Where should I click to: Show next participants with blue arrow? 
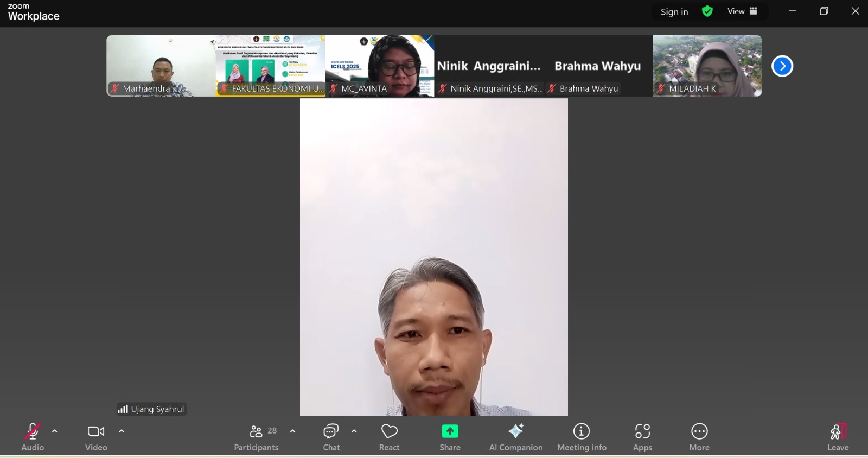coord(782,66)
